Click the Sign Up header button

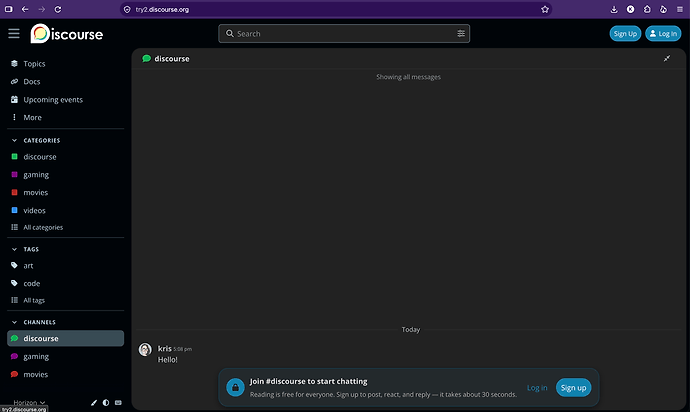[x=625, y=33]
